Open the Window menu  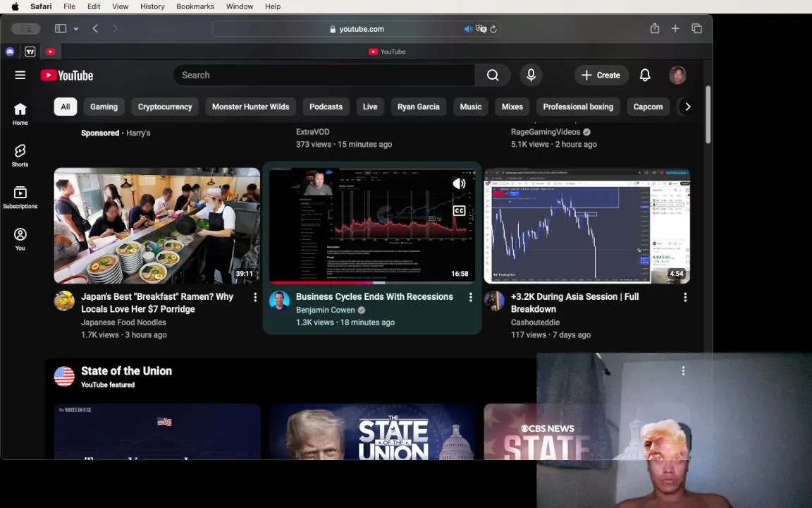(x=239, y=6)
